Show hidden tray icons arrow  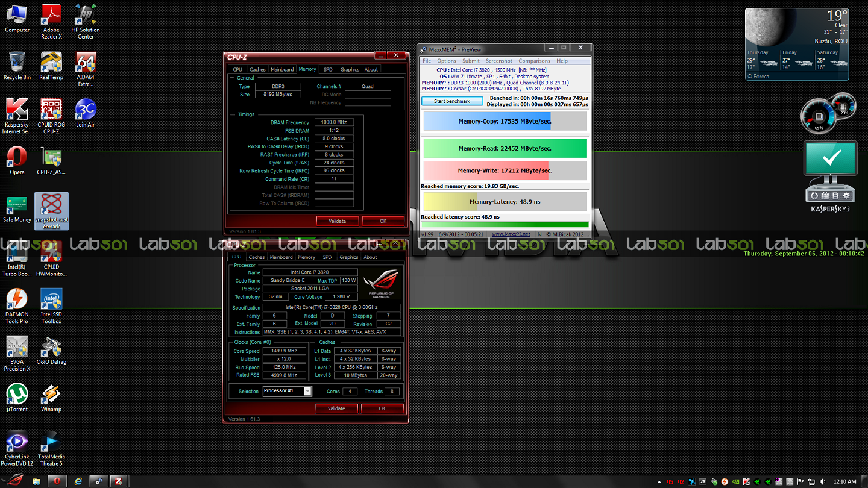[660, 482]
